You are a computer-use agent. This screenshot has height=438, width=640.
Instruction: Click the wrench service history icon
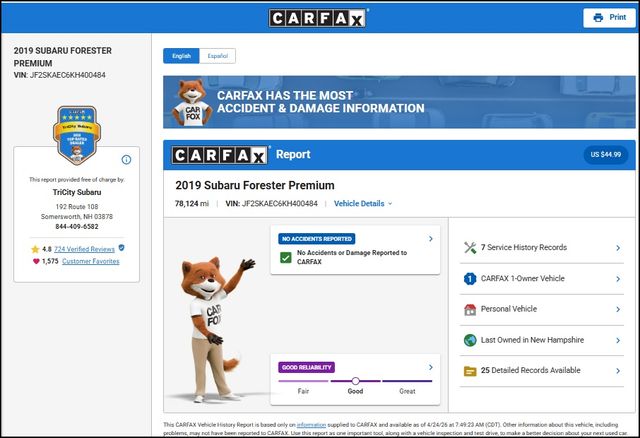pos(470,247)
